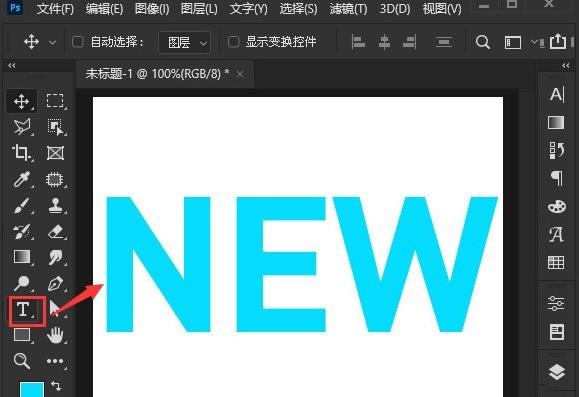Viewport: 579px width, 397px height.
Task: Open the 滤镜(T) menu
Action: [348, 8]
